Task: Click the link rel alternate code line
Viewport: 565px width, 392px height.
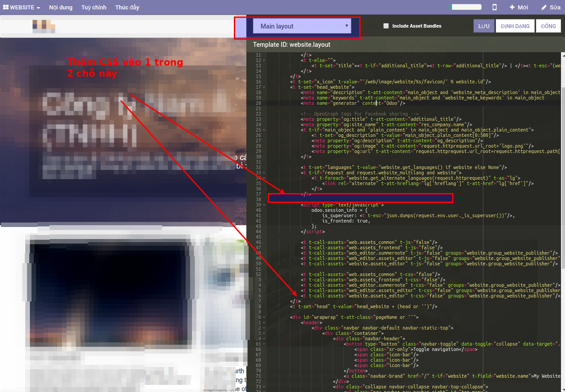Action: 428,183
